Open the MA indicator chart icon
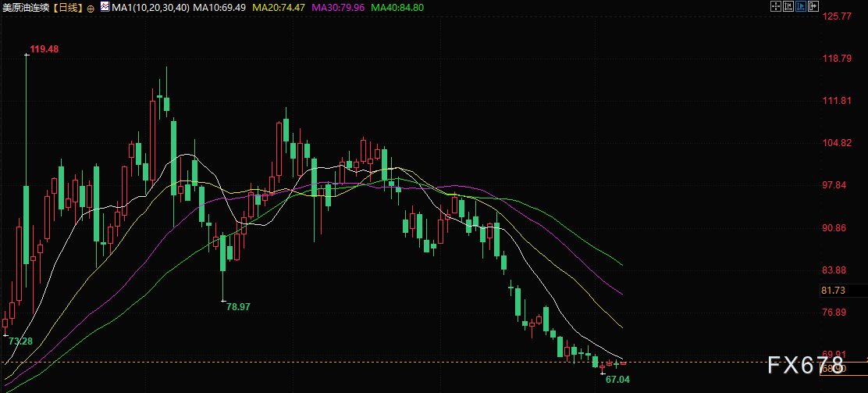The width and height of the screenshot is (868, 393). point(105,7)
